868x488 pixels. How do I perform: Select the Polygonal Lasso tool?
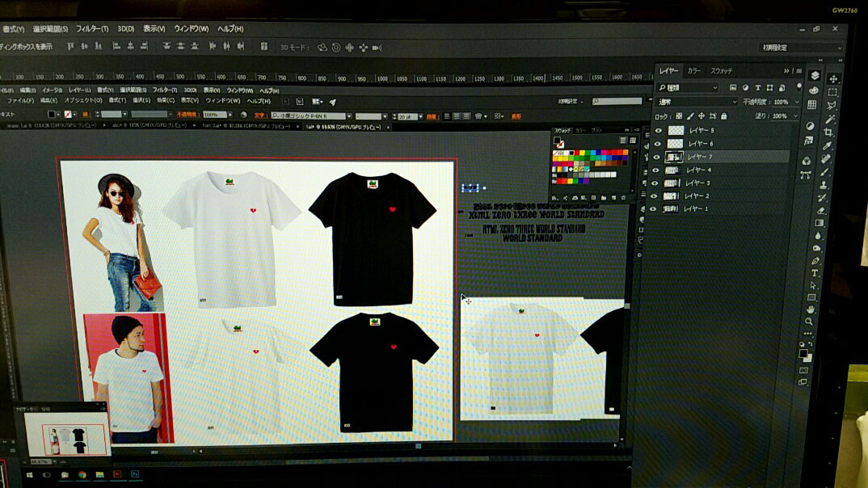click(x=832, y=105)
